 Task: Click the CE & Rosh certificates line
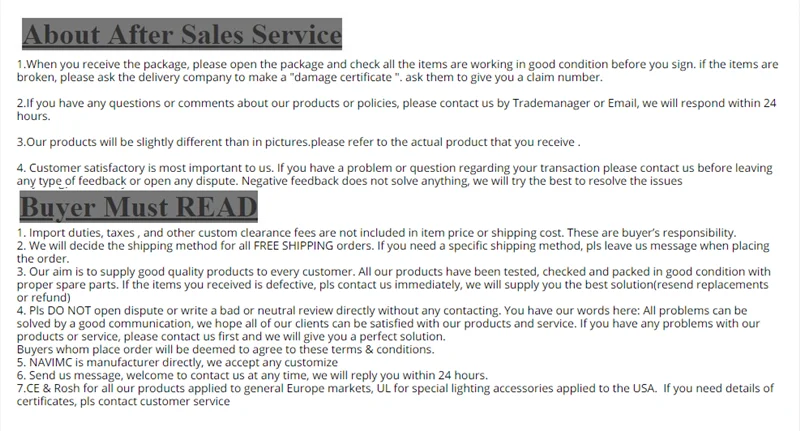point(395,395)
